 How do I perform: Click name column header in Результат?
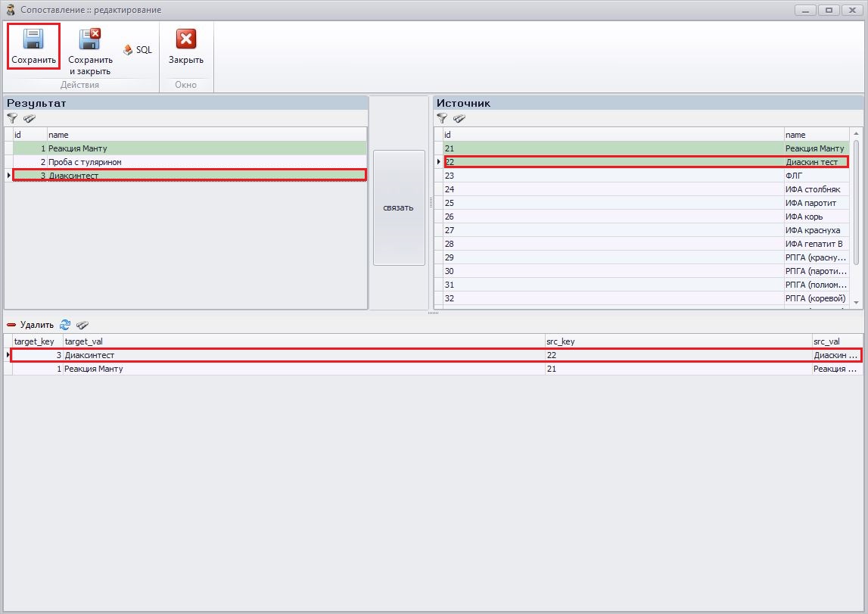[x=206, y=135]
